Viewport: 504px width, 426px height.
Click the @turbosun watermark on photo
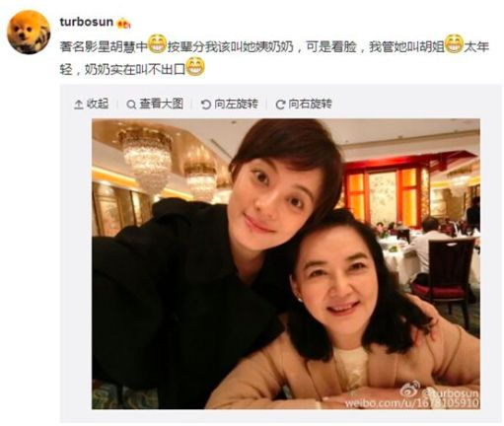451,392
